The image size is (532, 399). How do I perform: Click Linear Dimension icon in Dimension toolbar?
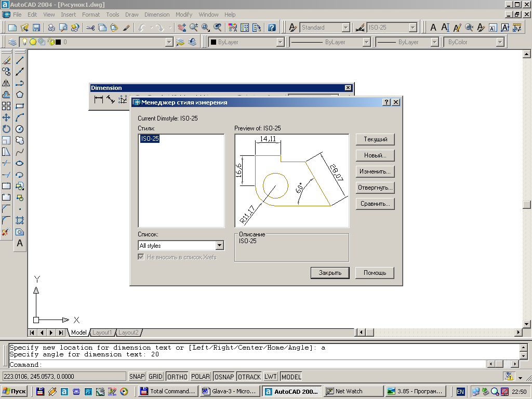pyautogui.click(x=99, y=99)
